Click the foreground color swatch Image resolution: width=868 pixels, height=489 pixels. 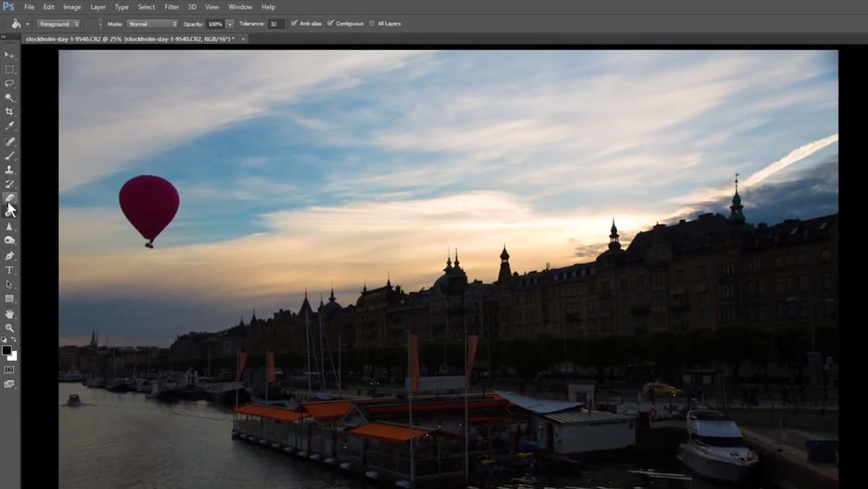6,350
